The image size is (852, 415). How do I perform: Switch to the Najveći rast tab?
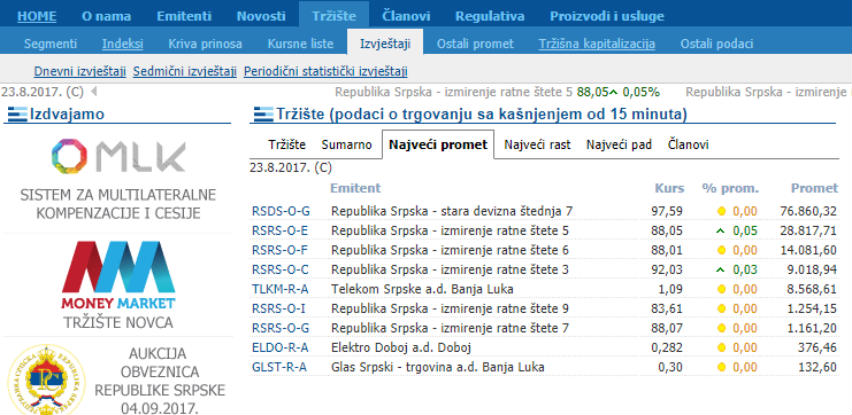click(x=537, y=145)
